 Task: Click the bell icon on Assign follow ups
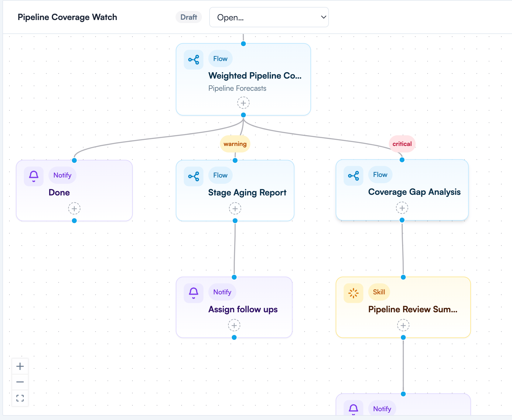[x=193, y=293]
